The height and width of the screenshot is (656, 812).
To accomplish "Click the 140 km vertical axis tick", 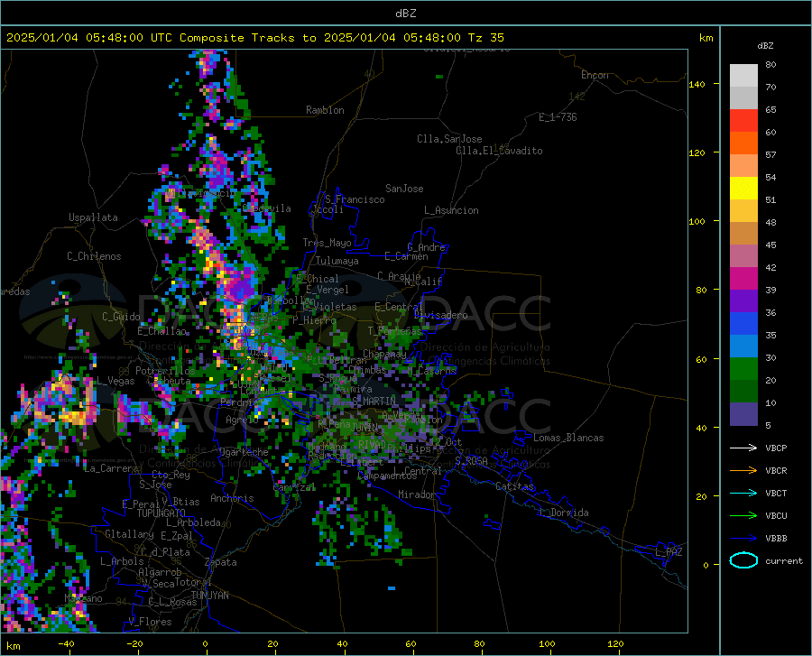I will coord(697,84).
